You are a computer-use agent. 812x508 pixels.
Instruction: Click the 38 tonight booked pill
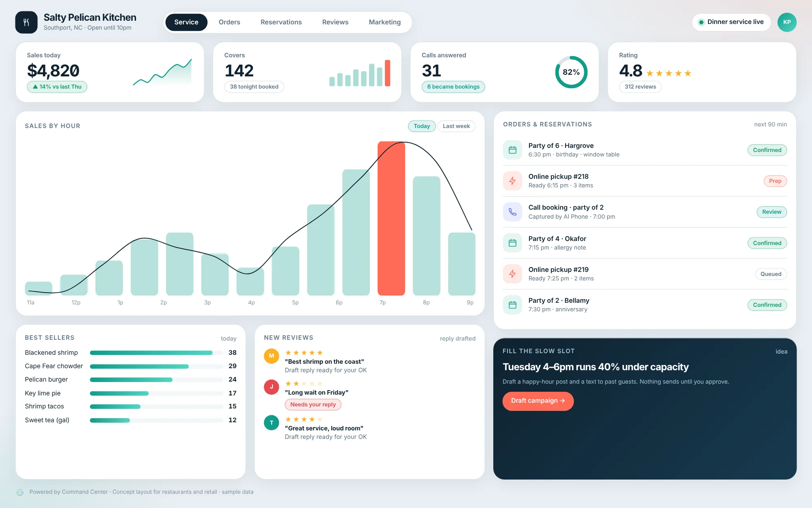254,87
